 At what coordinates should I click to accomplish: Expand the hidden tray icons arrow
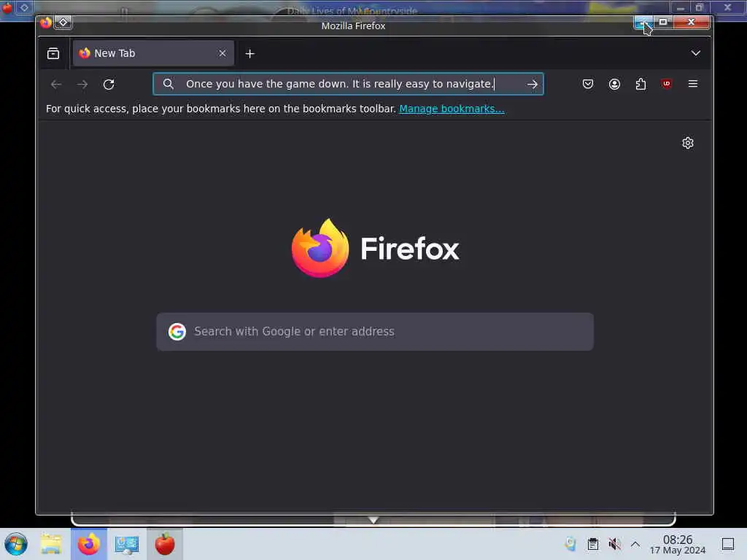pyautogui.click(x=635, y=544)
